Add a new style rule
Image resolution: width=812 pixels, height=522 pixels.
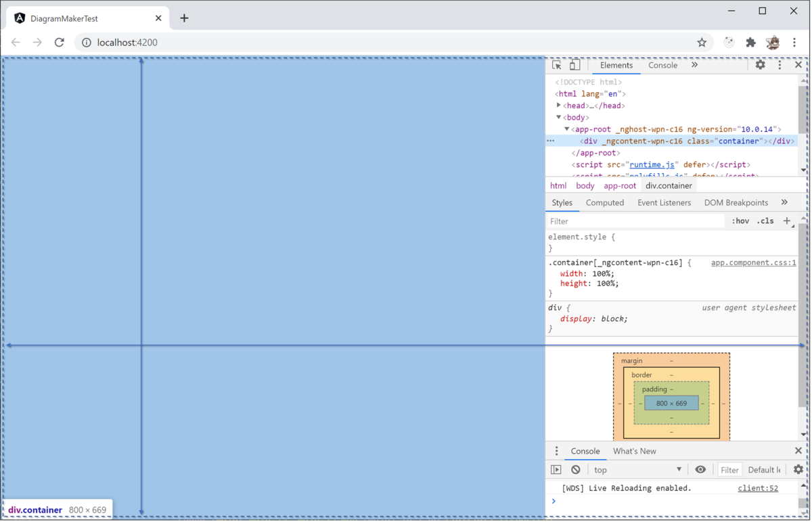[x=787, y=221]
